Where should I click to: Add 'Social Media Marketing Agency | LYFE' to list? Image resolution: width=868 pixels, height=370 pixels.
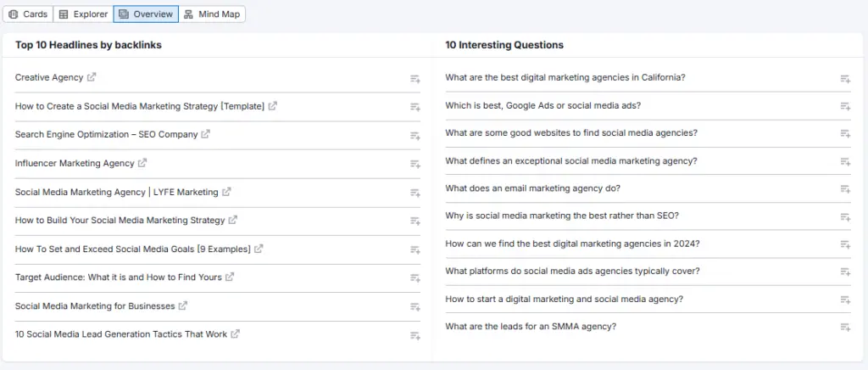(415, 193)
